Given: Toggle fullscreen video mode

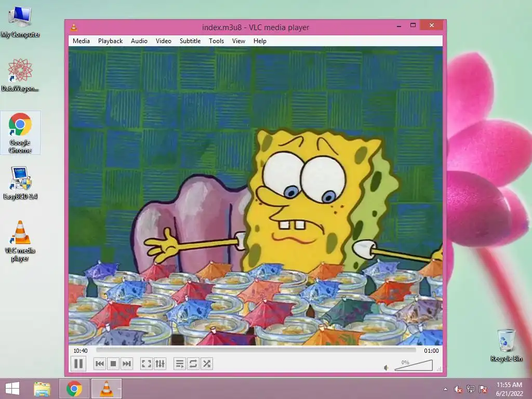Looking at the screenshot, I should pos(146,364).
